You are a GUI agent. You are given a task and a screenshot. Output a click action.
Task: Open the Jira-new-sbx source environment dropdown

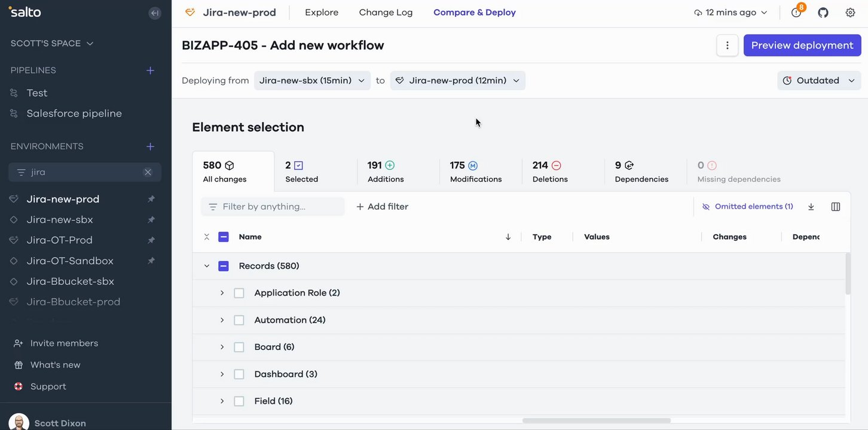[x=312, y=81]
